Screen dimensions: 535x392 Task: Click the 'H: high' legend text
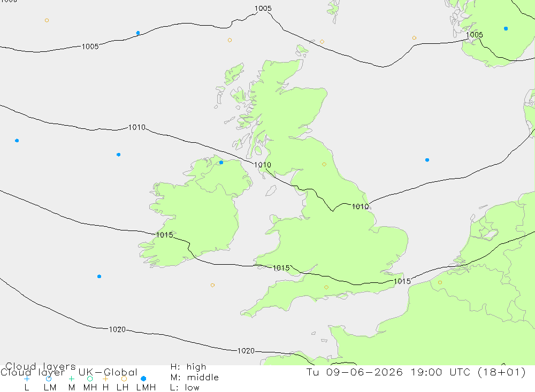coord(188,367)
